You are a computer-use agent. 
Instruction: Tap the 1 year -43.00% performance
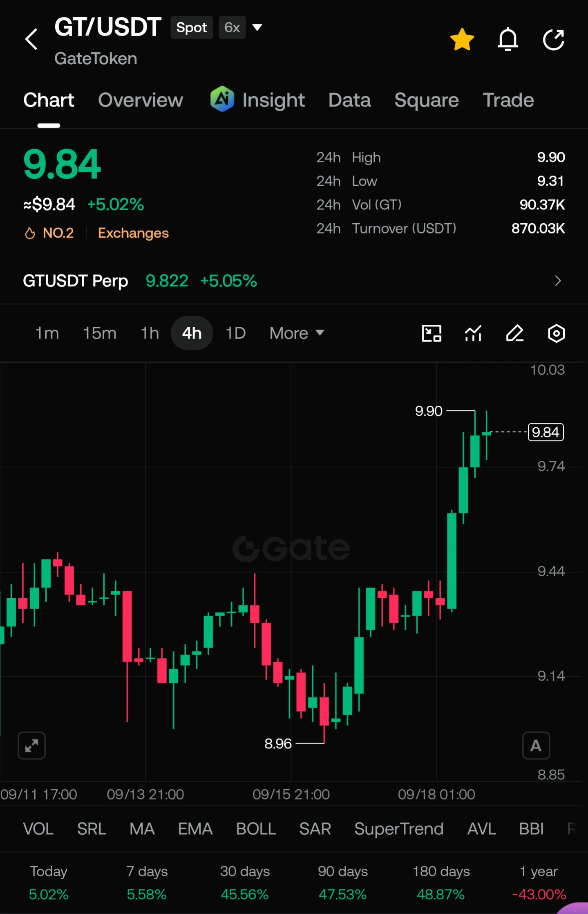coord(539,883)
